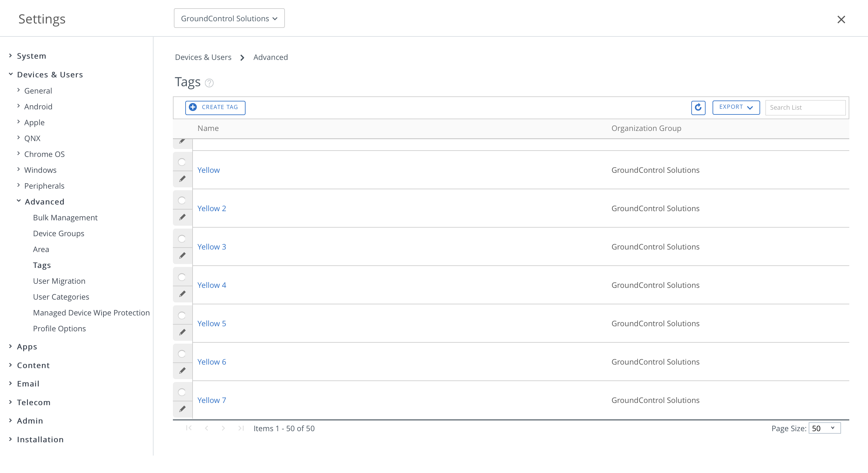The height and width of the screenshot is (473, 868).
Task: Click edit pencil beside Yellow 7
Action: [x=182, y=409]
